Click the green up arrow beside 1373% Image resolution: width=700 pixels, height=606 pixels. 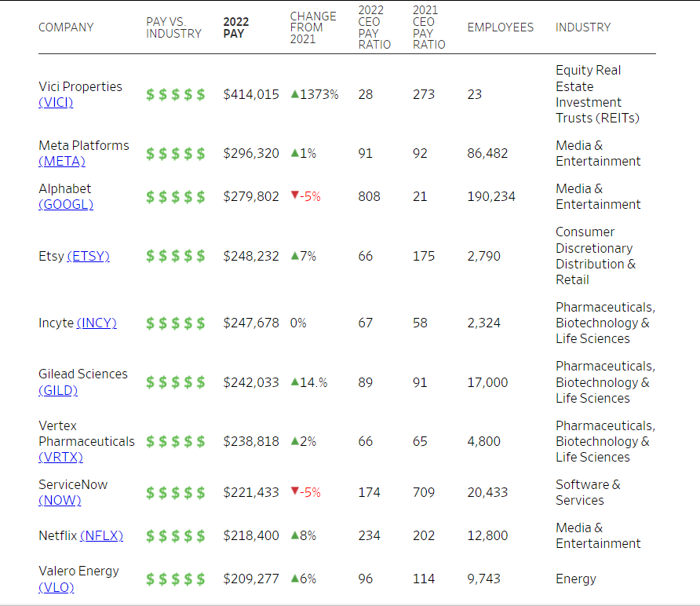[x=294, y=93]
